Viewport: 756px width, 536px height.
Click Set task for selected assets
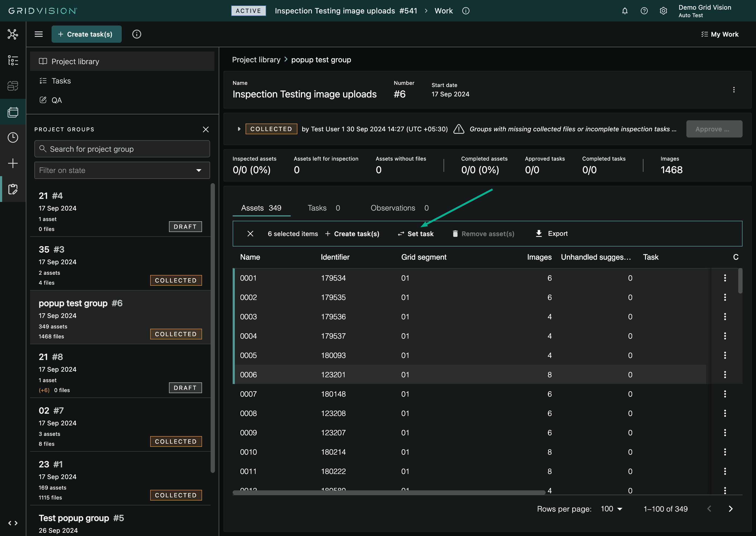416,234
